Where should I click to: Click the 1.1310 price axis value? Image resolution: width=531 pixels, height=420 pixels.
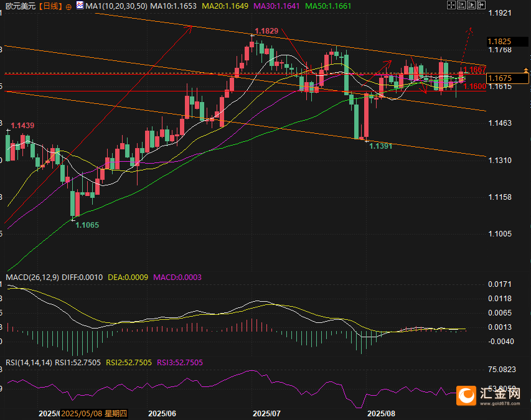coord(500,161)
